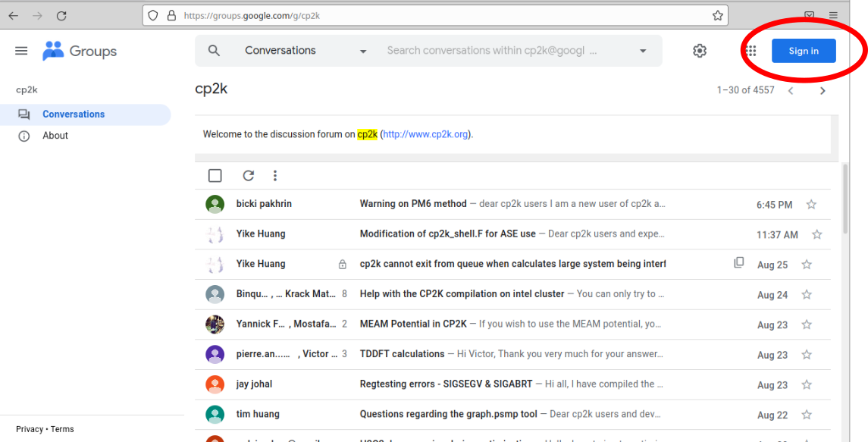Click tim huang's avatar
The height and width of the screenshot is (442, 868).
(215, 414)
